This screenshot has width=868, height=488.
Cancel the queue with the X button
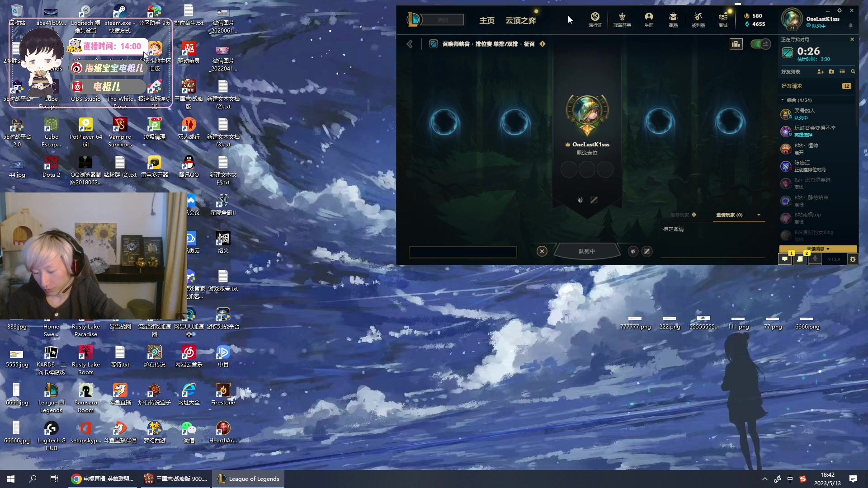542,251
